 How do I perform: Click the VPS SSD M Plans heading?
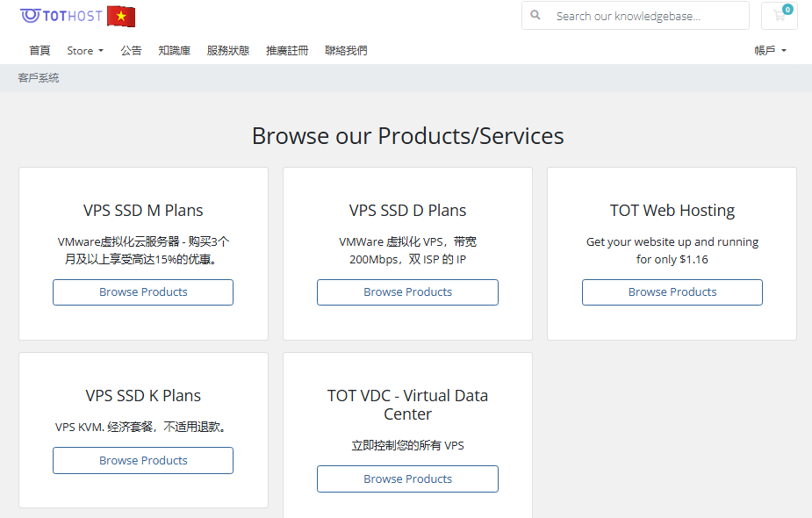(143, 211)
